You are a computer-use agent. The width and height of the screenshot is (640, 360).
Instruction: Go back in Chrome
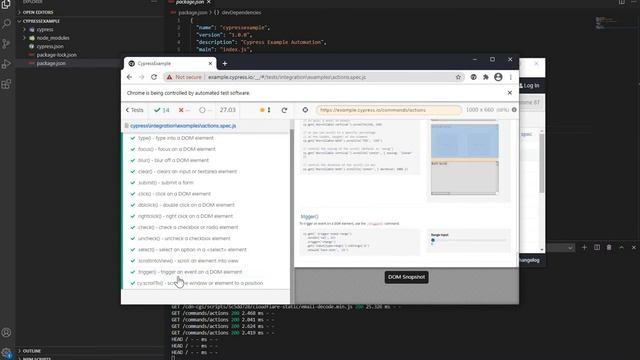[129, 77]
